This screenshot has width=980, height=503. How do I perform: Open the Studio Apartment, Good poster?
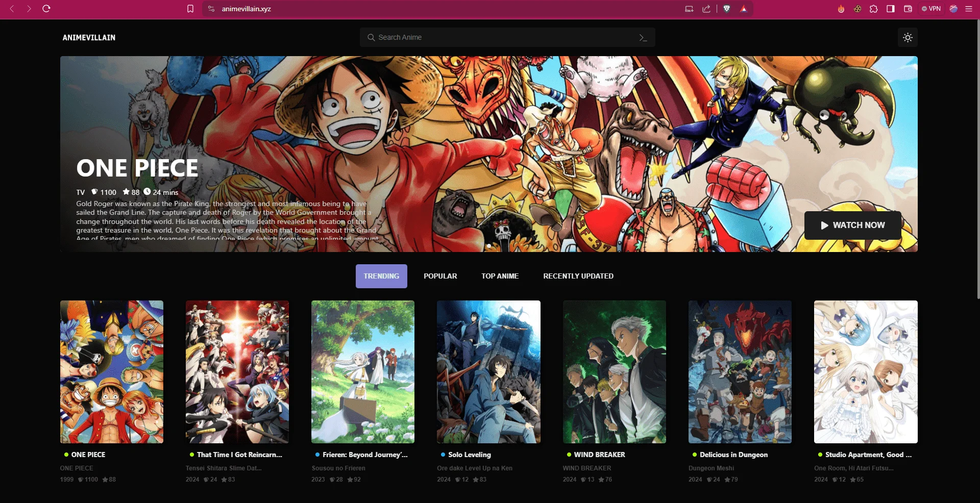(x=866, y=372)
